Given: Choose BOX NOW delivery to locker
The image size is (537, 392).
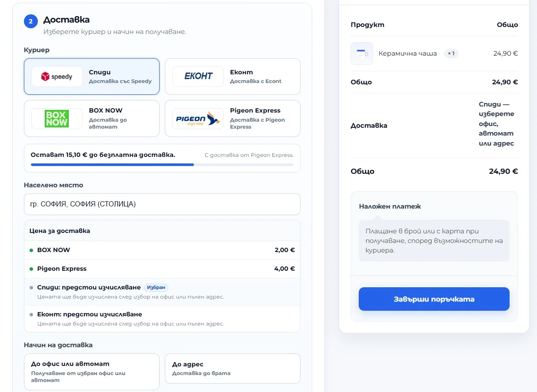Looking at the screenshot, I should 92,119.
